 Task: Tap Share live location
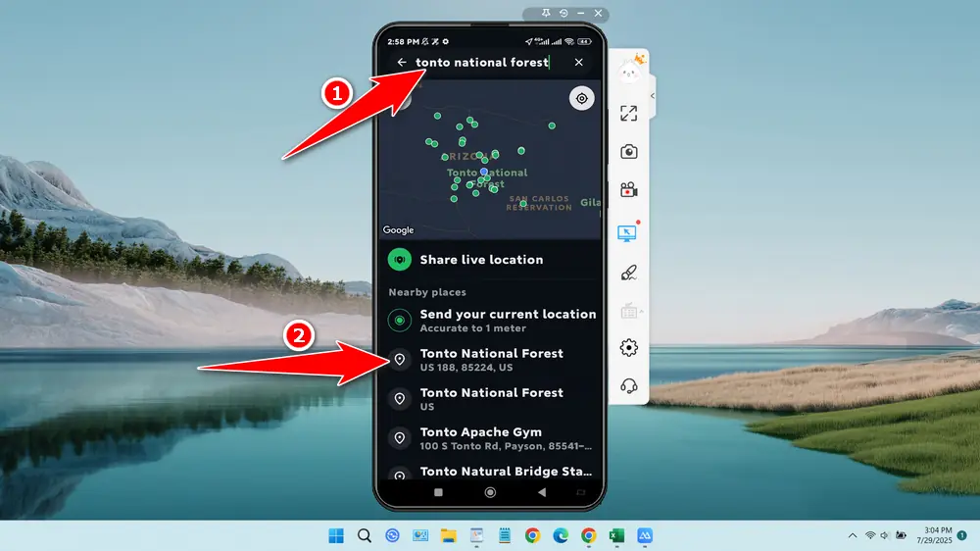490,260
